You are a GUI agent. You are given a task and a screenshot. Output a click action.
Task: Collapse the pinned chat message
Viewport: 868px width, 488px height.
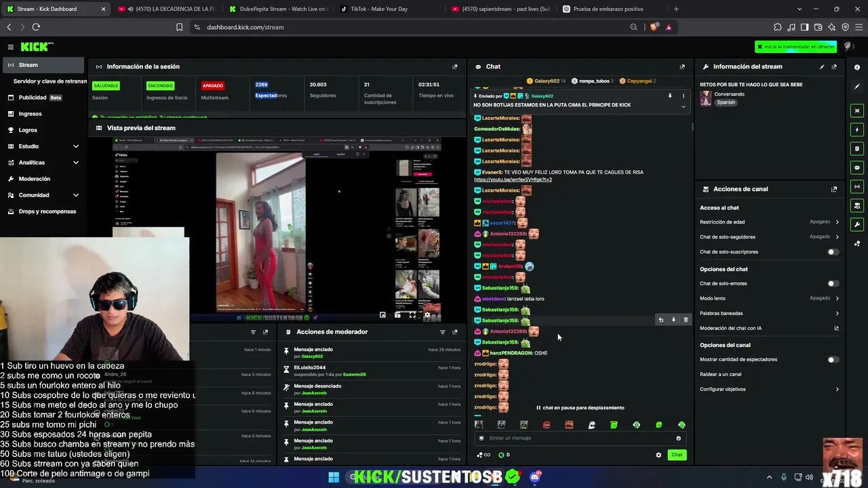(683, 106)
